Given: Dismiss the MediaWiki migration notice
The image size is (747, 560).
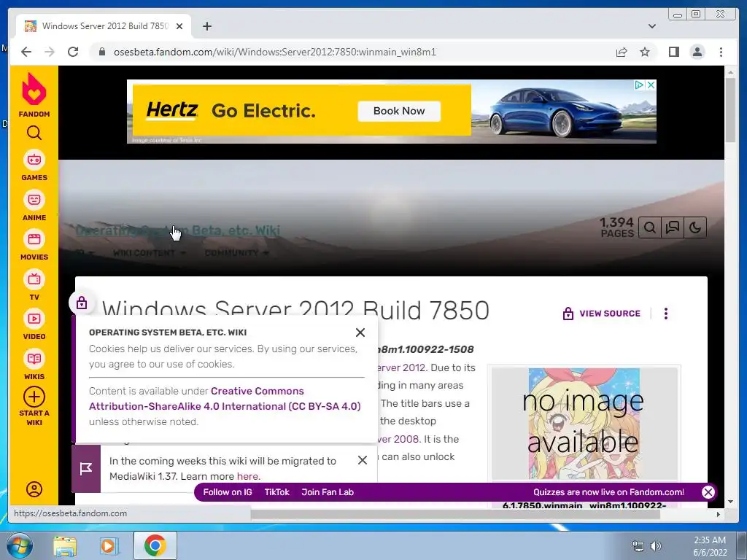Looking at the screenshot, I should (362, 460).
